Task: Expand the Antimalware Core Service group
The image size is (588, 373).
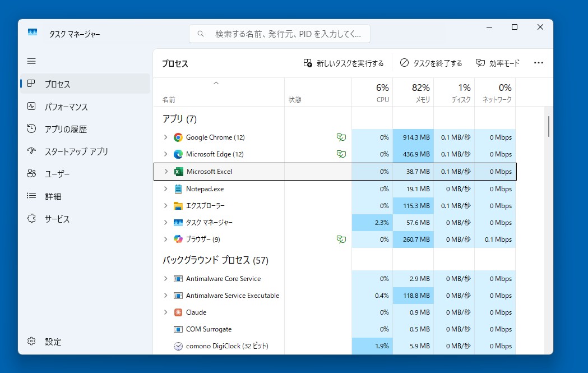Action: [x=165, y=279]
